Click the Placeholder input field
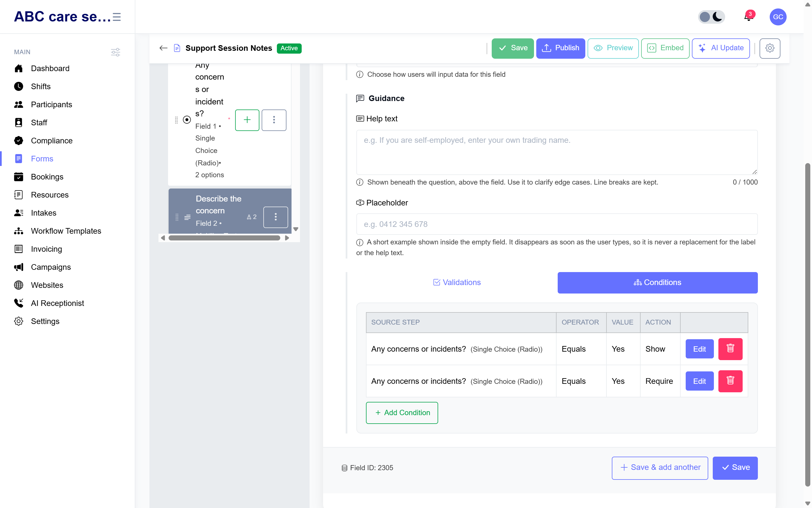 557,224
